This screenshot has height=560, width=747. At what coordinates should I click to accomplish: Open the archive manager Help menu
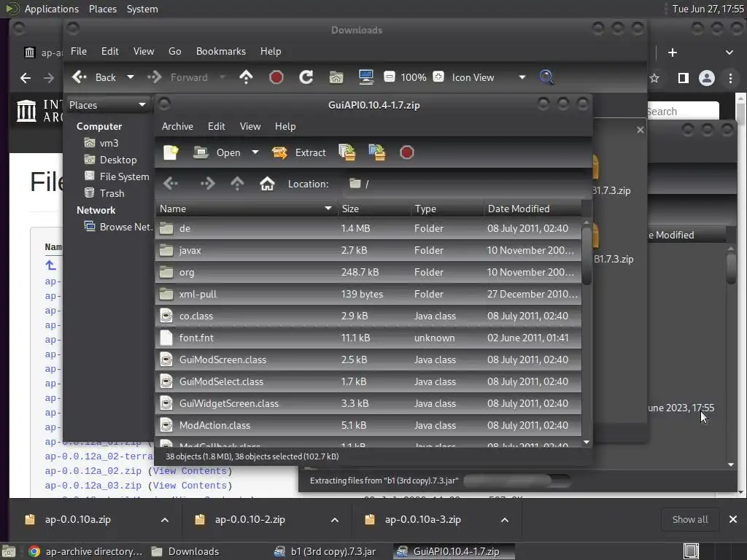285,127
